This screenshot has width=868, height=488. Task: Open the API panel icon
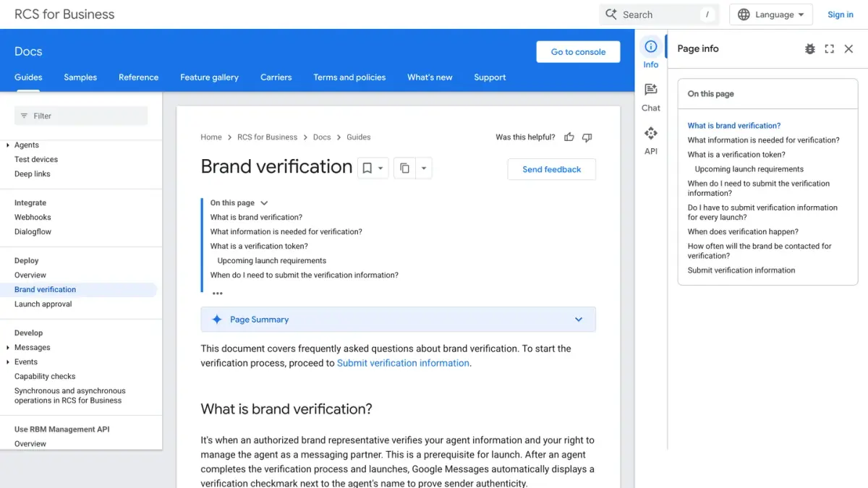[x=651, y=133]
